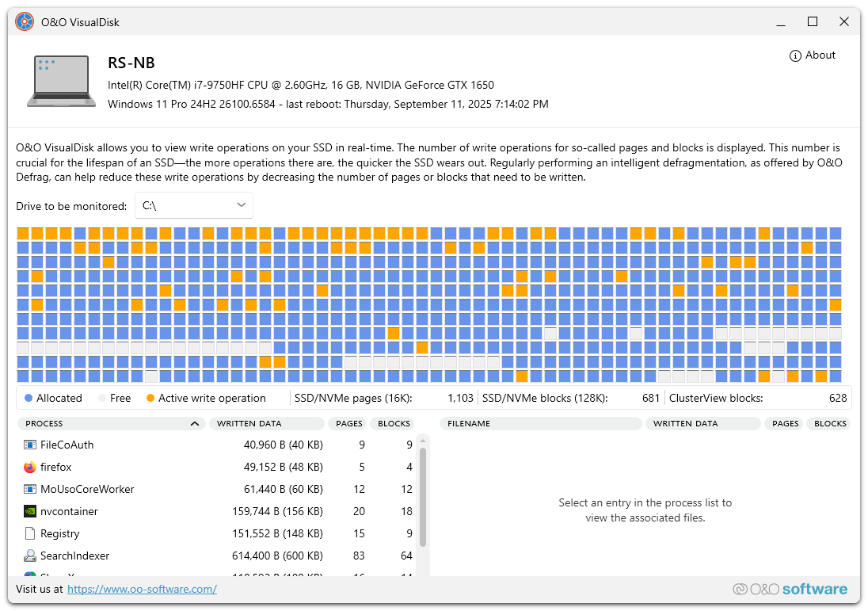Maximize the O&O VisualDisk window
Screen dimensions: 868x611
(812, 22)
